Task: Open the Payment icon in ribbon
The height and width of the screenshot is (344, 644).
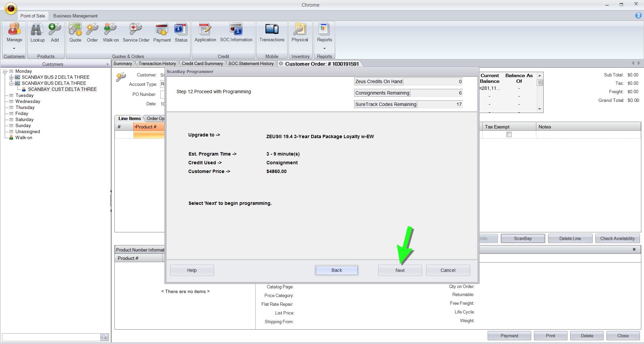Action: coord(162,30)
